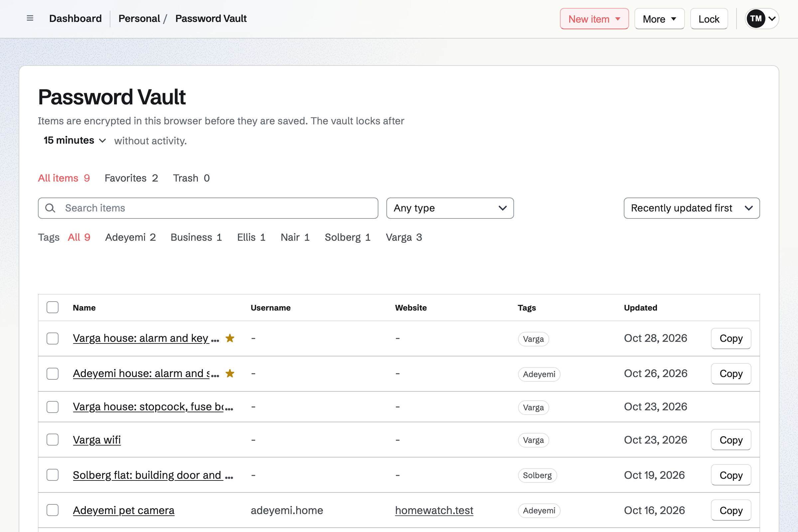Filter by the Nair tag

pos(295,237)
